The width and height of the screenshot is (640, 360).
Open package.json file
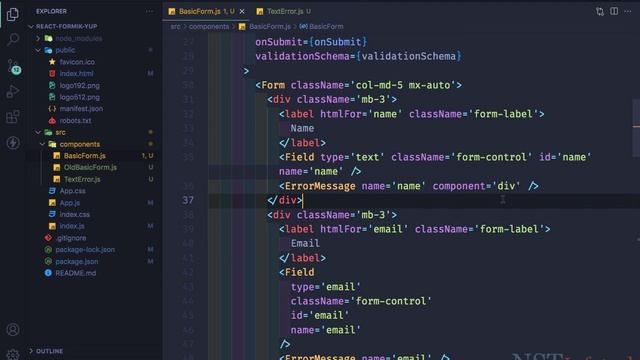(x=77, y=261)
